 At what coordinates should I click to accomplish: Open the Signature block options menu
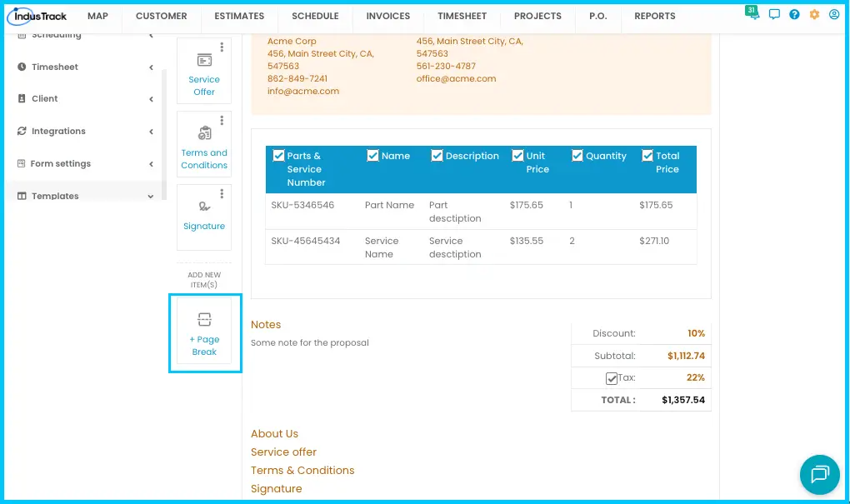222,193
